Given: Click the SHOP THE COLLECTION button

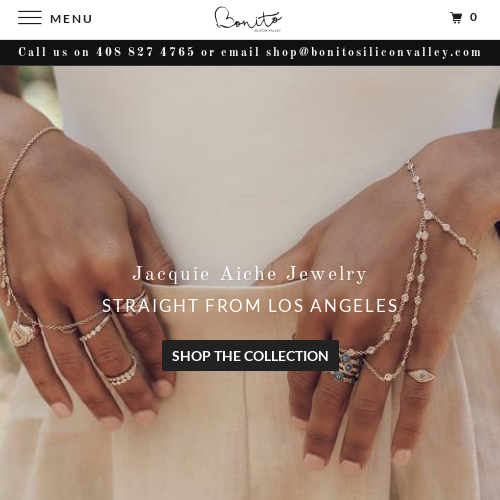Looking at the screenshot, I should tap(250, 356).
